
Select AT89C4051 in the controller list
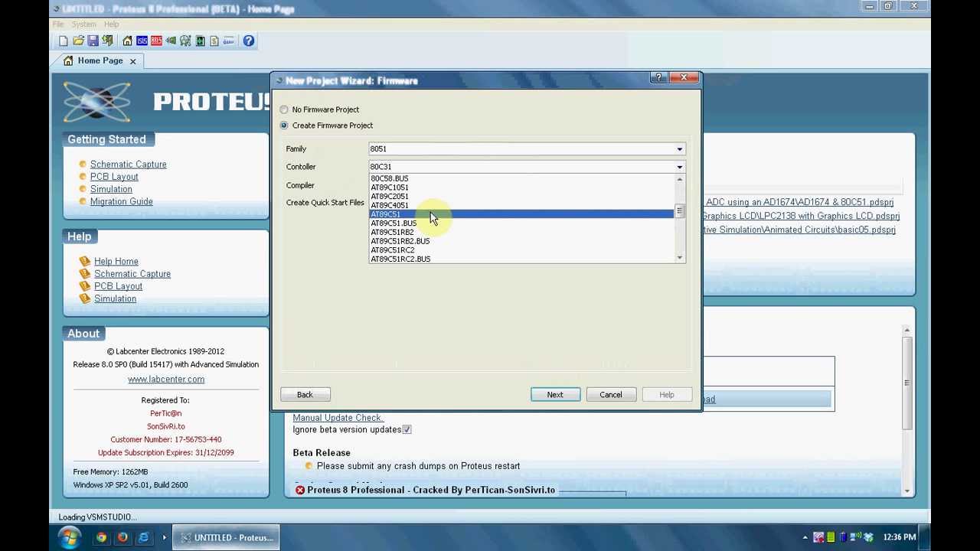point(521,206)
